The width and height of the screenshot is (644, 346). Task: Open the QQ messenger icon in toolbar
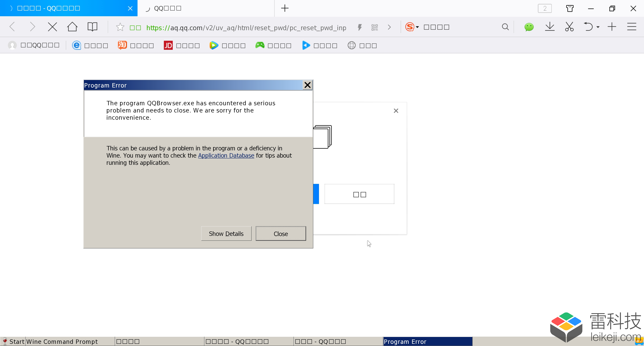tap(528, 27)
